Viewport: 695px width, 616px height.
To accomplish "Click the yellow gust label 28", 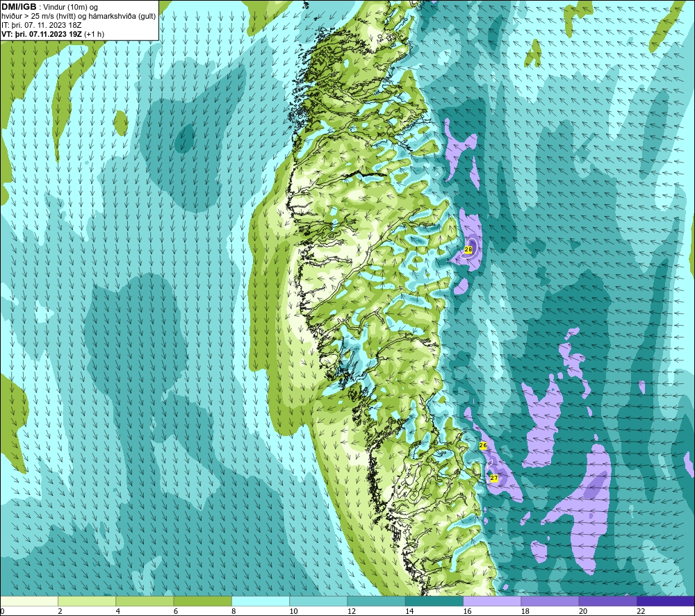I will (468, 250).
